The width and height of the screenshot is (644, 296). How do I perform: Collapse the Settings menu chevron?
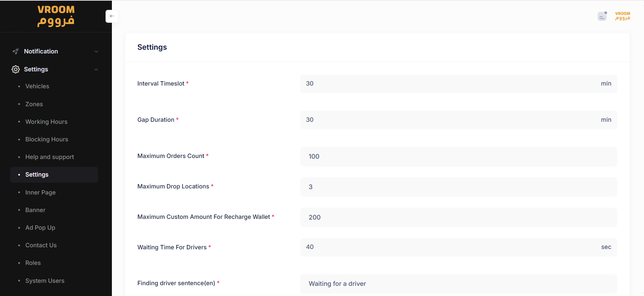coord(96,69)
